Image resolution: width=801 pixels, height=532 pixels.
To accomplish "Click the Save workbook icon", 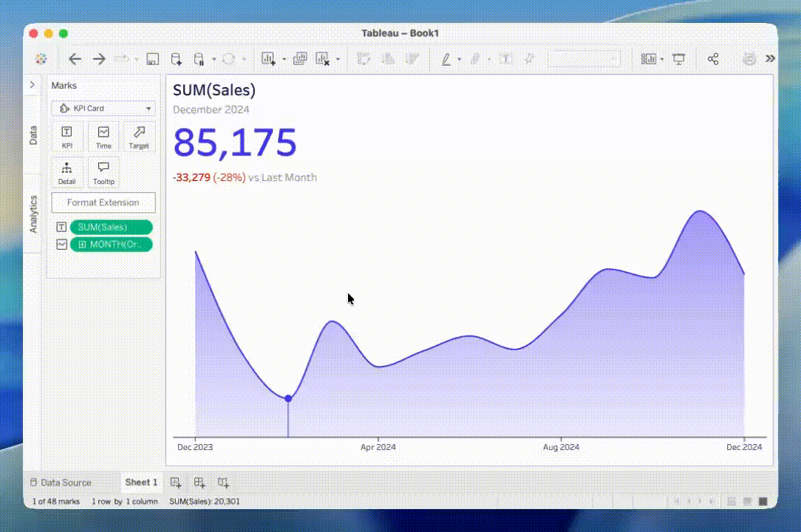I will pyautogui.click(x=153, y=59).
